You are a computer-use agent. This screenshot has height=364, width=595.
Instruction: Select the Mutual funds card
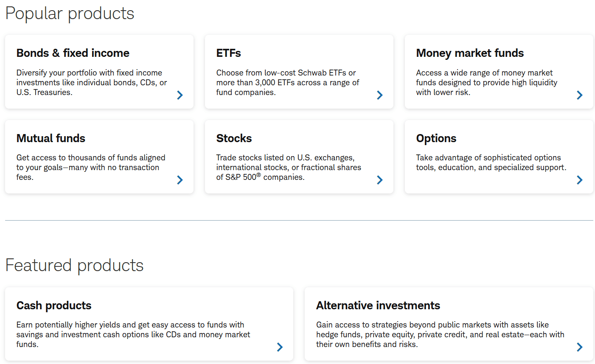[x=99, y=157]
